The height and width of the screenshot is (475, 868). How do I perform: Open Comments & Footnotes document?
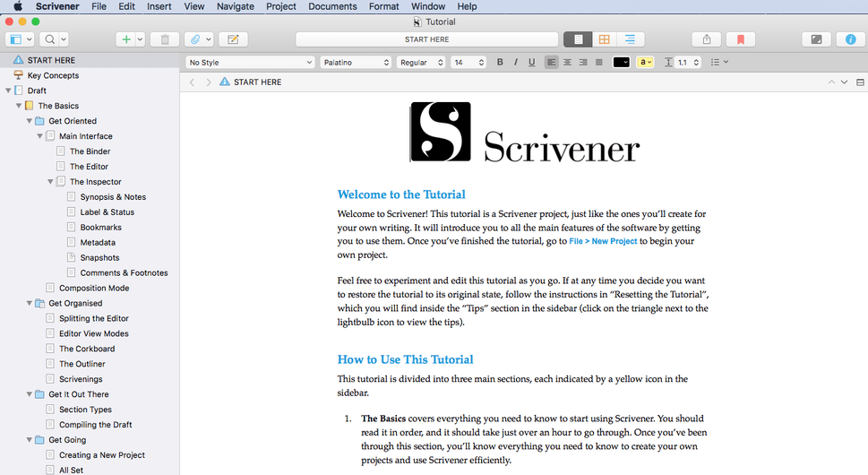coord(124,273)
